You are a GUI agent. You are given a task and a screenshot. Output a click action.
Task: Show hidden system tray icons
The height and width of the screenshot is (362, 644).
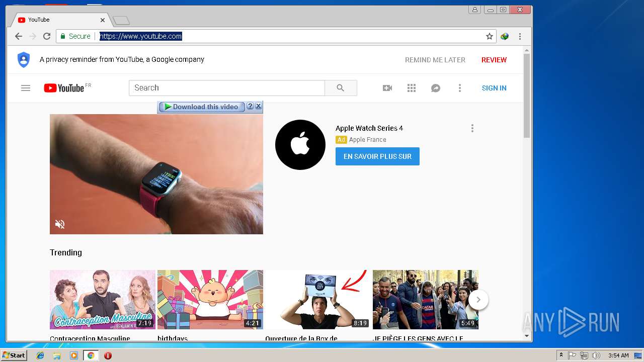click(561, 355)
